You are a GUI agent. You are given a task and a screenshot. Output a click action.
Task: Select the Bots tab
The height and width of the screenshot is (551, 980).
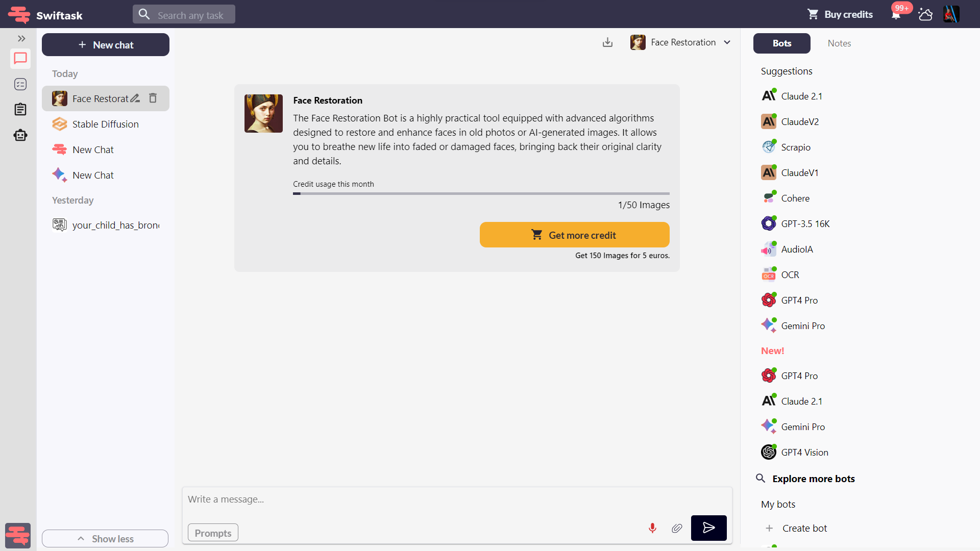[x=781, y=43]
